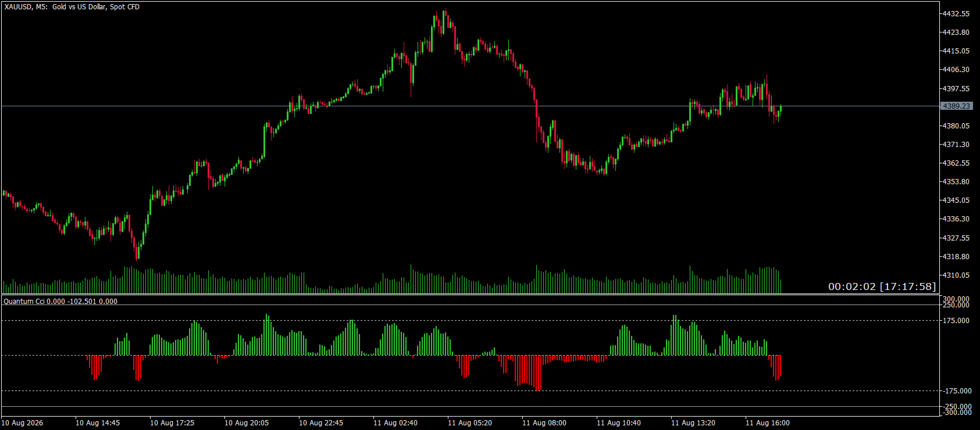Select the latest red CCI histogram bars

[775, 367]
